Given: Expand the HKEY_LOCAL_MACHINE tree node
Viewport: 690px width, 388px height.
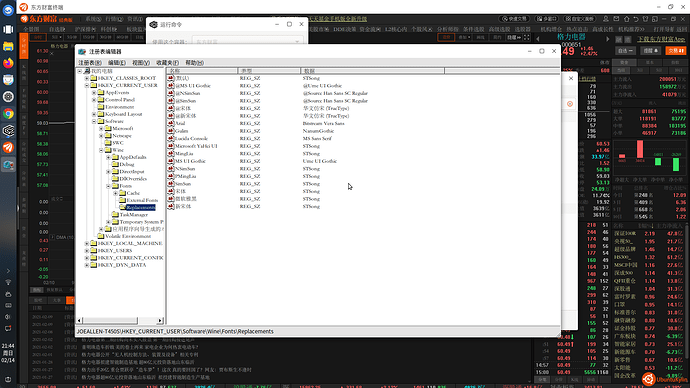Looking at the screenshot, I should (x=87, y=243).
